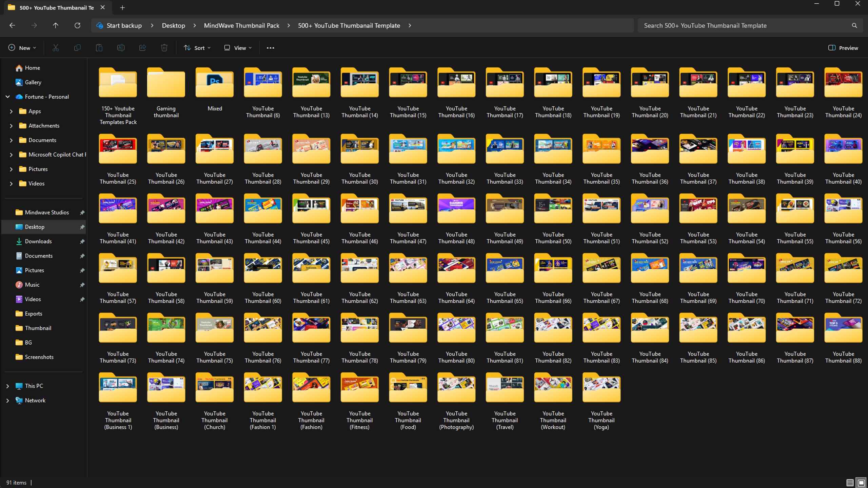Select the Gaming thumbnail folder
This screenshot has height=488, width=868.
coord(166,93)
